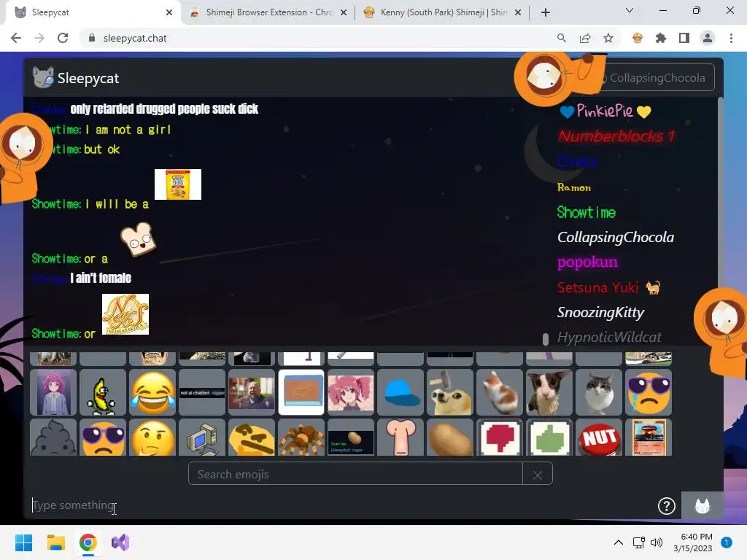The height and width of the screenshot is (560, 747).
Task: Choose the pink-haired anime girl emoji
Action: [x=351, y=392]
